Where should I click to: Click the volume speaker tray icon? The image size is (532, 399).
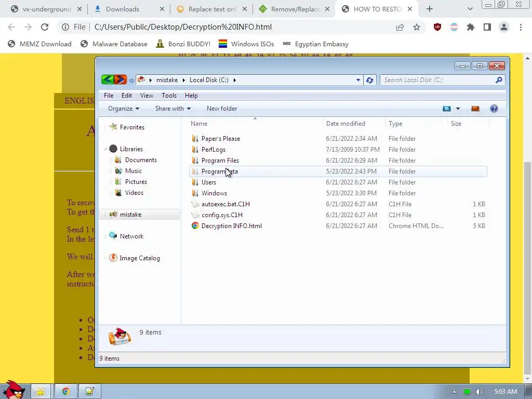point(479,392)
